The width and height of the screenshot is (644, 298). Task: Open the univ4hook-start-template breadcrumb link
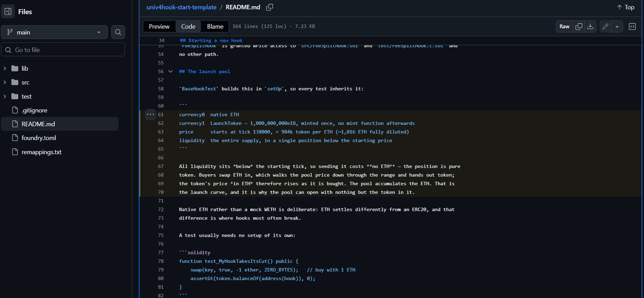(x=180, y=8)
